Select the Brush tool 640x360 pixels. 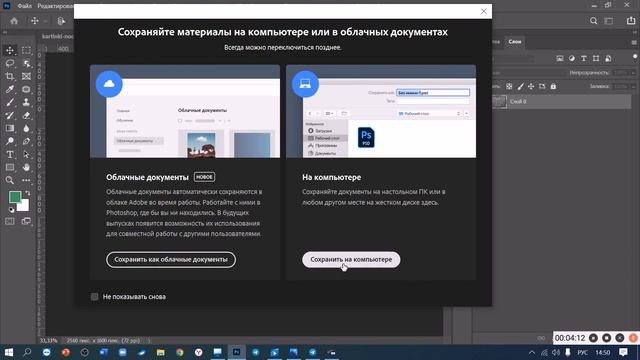click(10, 102)
